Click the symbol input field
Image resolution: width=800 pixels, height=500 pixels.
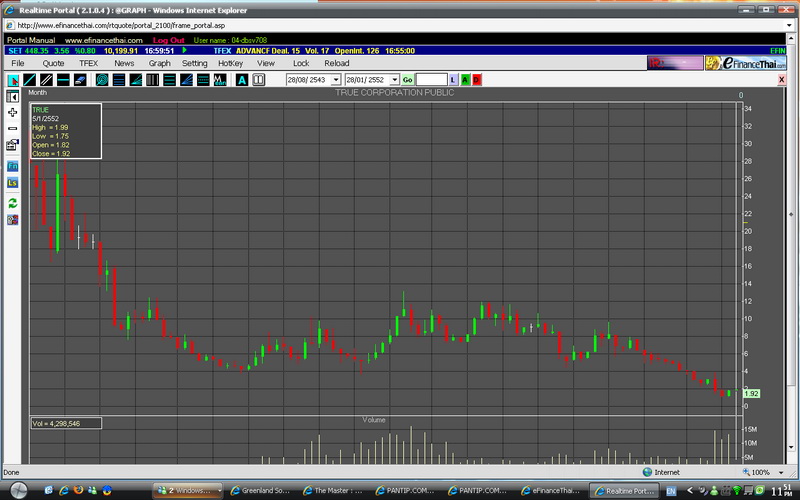click(432, 80)
